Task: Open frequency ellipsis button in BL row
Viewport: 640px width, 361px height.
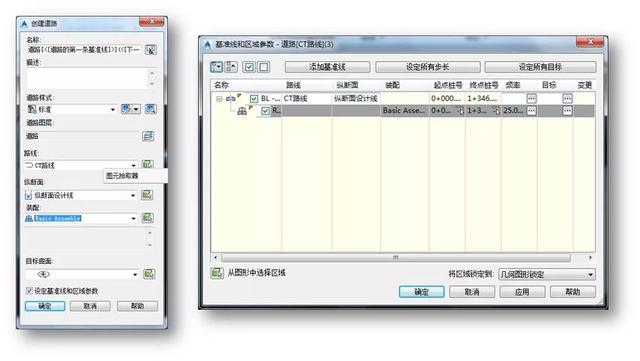Action: point(531,98)
